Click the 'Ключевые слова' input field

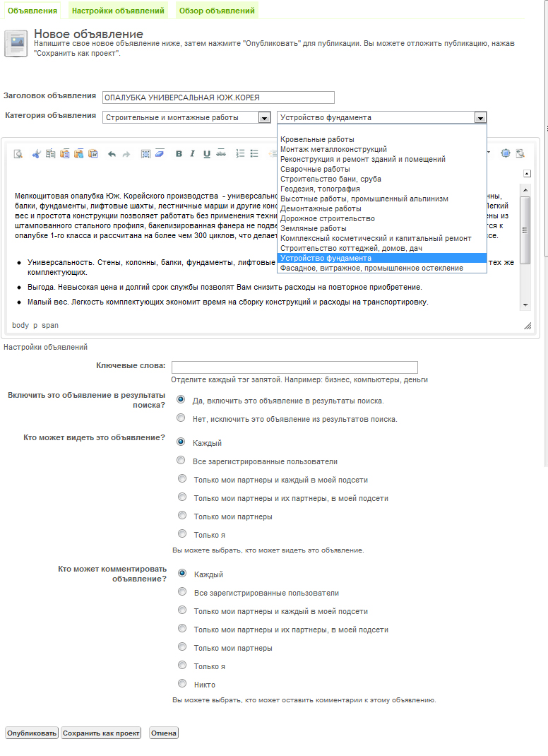[294, 367]
